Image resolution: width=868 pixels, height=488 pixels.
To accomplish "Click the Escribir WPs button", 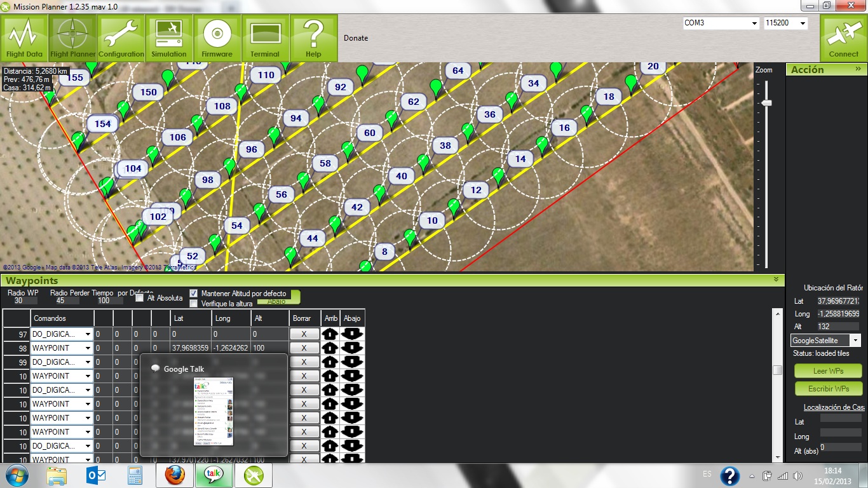I will (828, 388).
